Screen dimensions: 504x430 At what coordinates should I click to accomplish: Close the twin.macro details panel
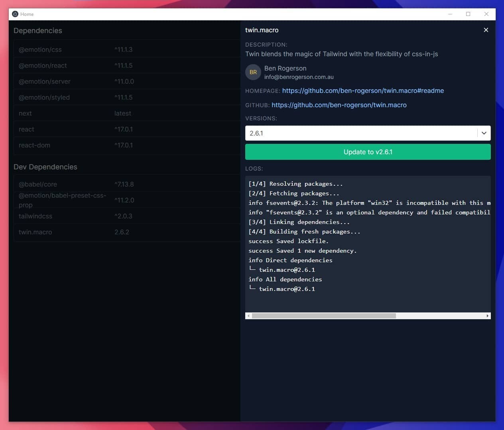[x=486, y=30]
